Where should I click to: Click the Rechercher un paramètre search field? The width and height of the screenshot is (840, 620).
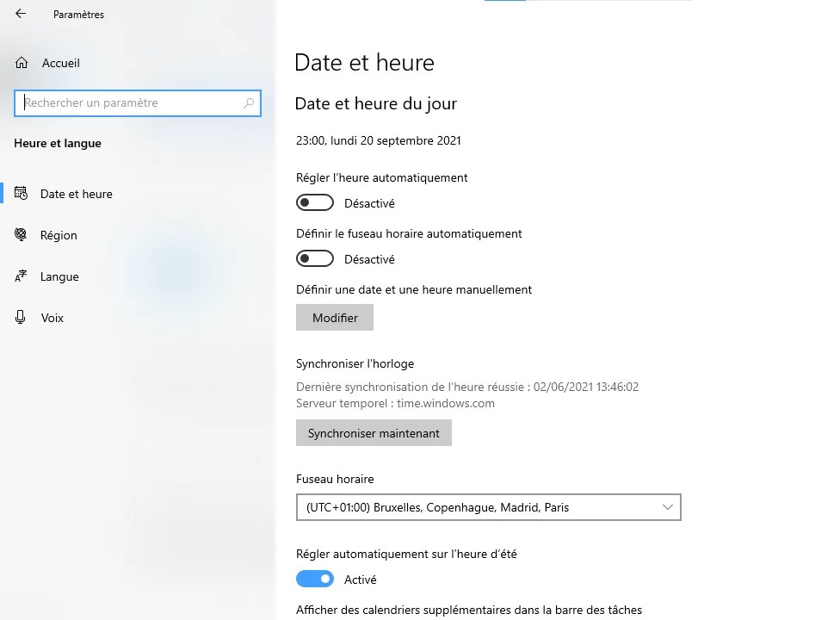click(138, 102)
